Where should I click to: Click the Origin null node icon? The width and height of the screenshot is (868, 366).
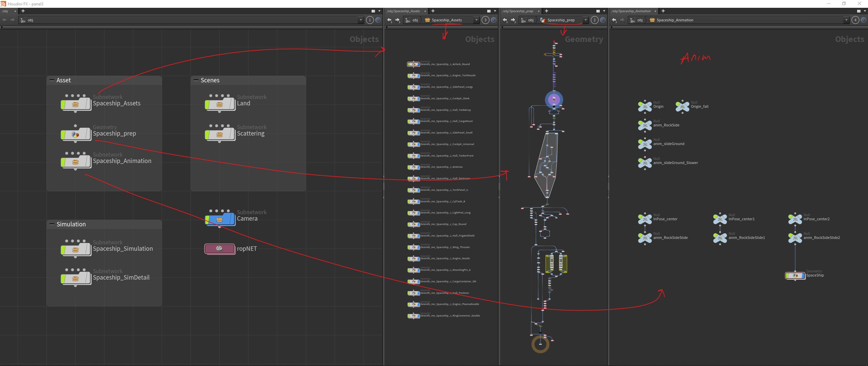click(x=645, y=106)
